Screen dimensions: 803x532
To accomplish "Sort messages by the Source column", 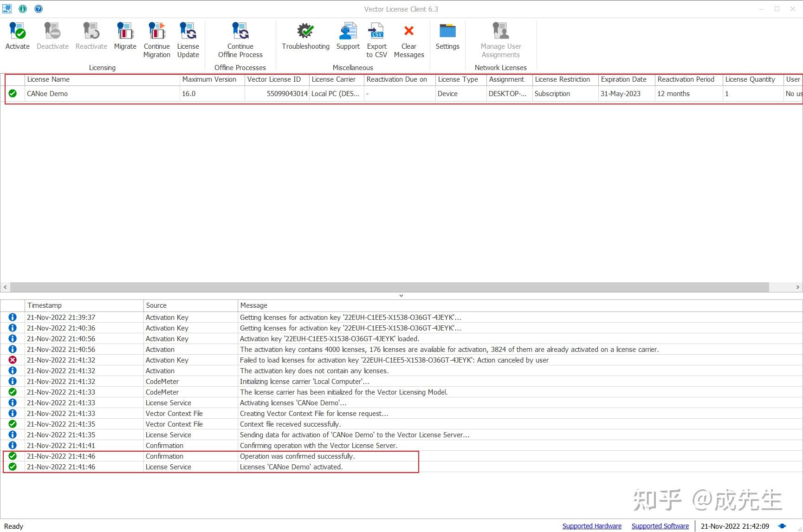I will coord(191,305).
